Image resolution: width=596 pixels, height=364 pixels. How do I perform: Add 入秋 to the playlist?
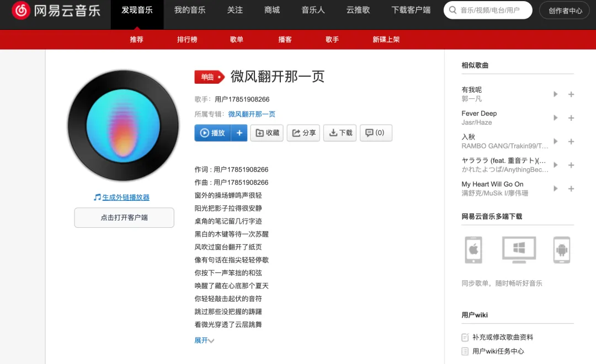pos(571,141)
